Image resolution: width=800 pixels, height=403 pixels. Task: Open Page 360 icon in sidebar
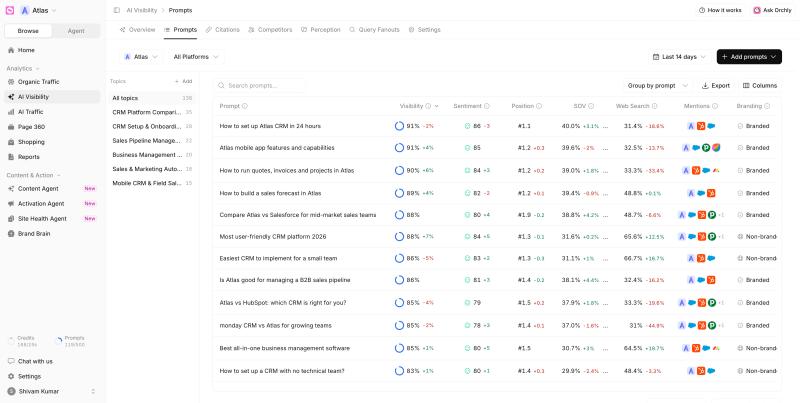tap(11, 127)
